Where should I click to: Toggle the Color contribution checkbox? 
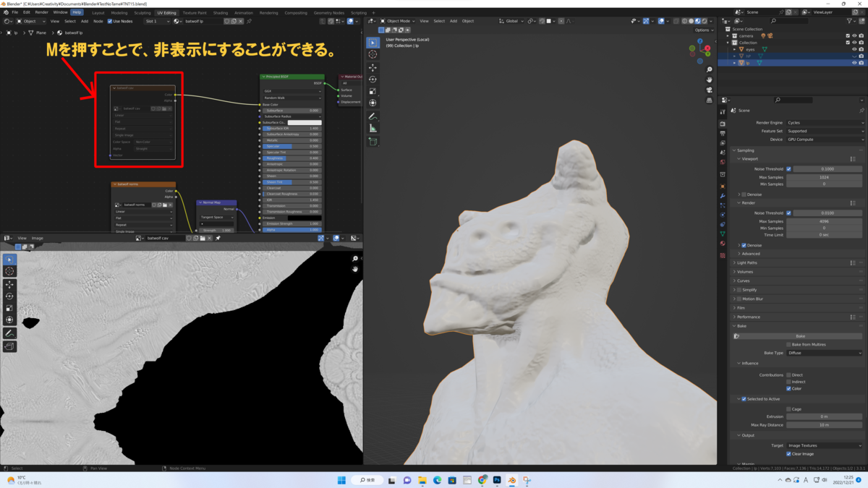coord(788,389)
